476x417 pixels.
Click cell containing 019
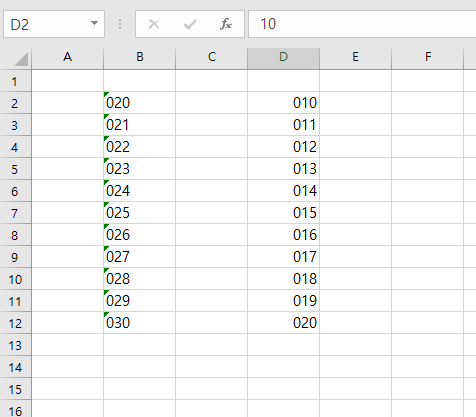point(284,301)
